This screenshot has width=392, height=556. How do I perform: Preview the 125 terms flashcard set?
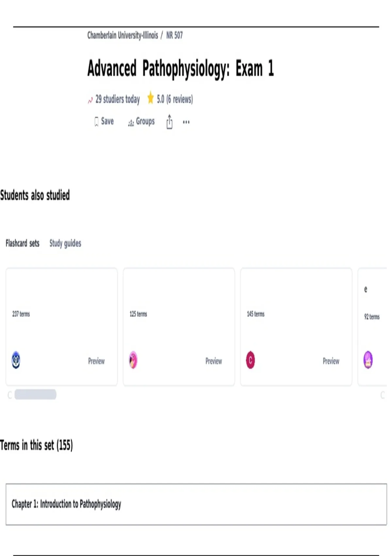[x=214, y=361]
